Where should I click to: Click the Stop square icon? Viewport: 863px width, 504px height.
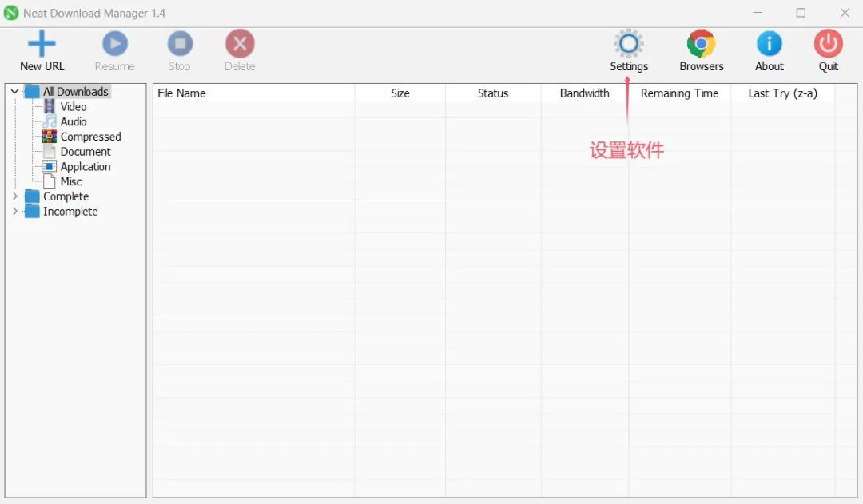(180, 43)
